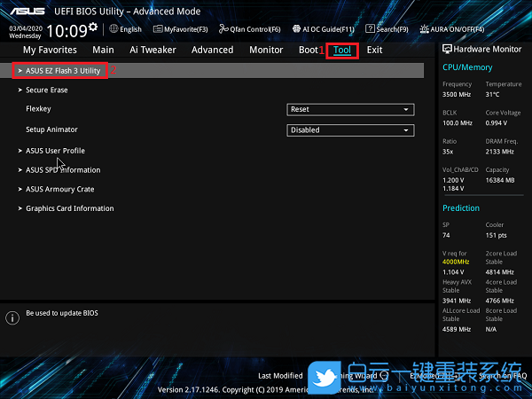Click Last Modified at the bottom
Viewport: 532px width, 399px height.
[280, 376]
